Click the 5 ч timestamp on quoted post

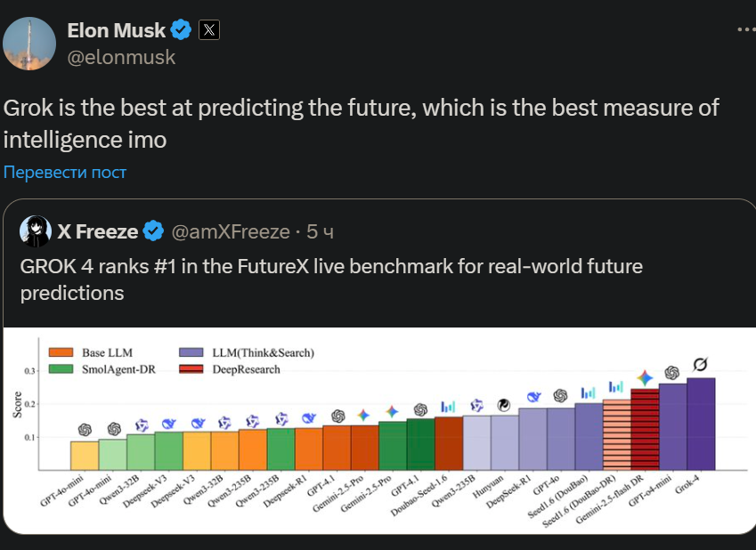(x=320, y=231)
